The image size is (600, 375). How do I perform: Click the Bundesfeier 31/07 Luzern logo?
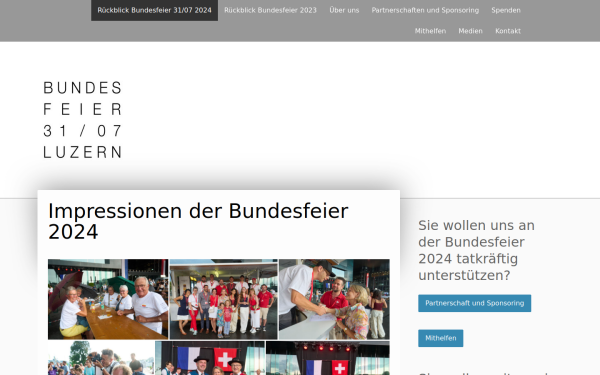[x=83, y=120]
